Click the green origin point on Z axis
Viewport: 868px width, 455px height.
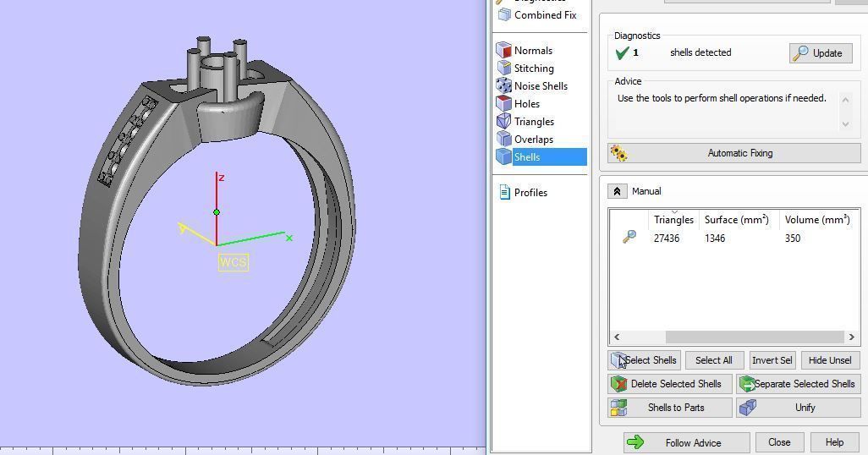(217, 212)
